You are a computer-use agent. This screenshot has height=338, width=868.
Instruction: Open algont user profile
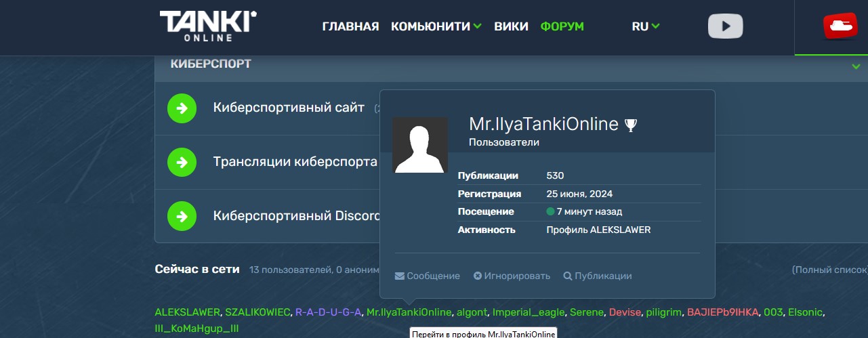pos(472,312)
